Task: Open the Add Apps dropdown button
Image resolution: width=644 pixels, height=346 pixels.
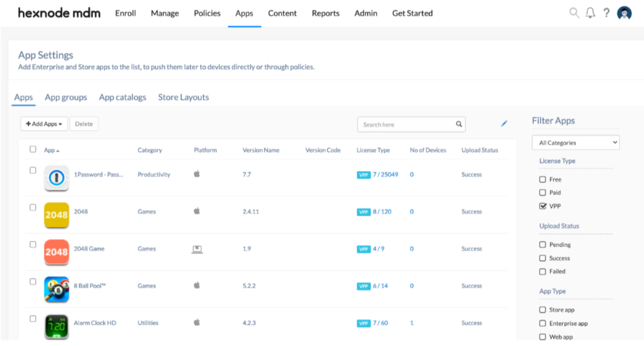Action: [x=44, y=124]
